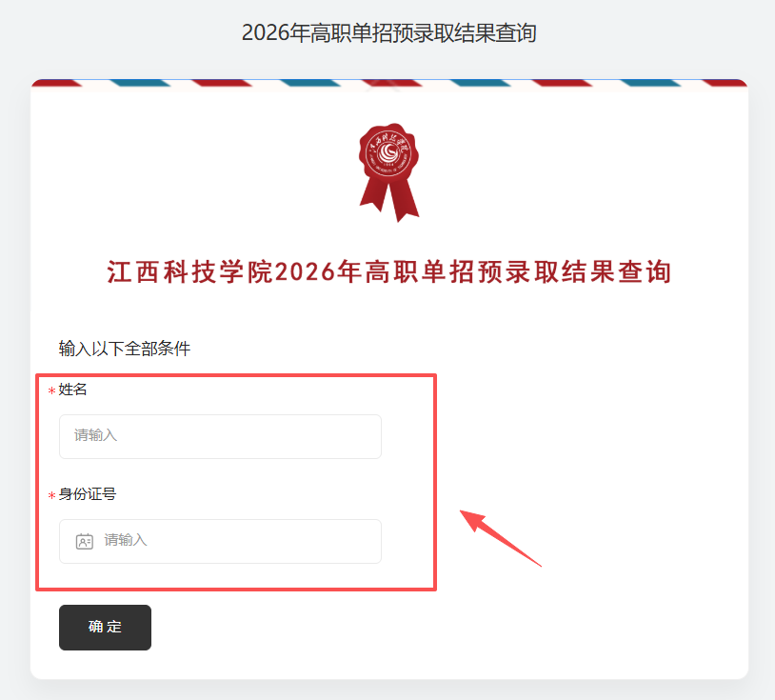The width and height of the screenshot is (775, 700).
Task: Click the ID card icon in the field
Action: click(x=85, y=541)
